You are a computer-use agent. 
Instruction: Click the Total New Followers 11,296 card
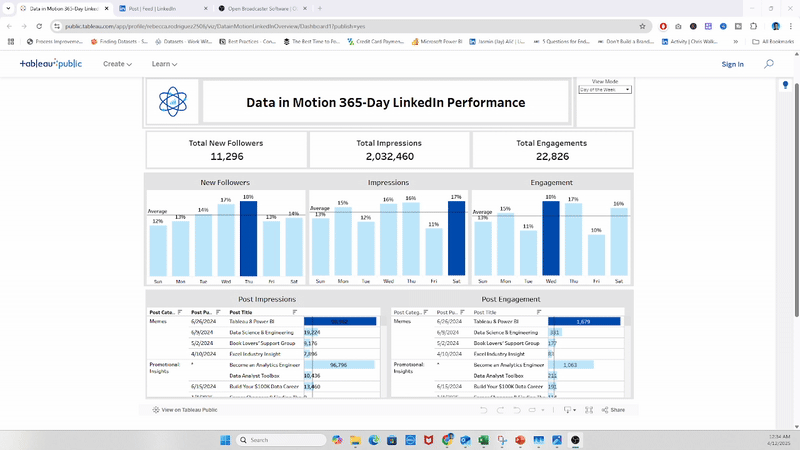coord(227,150)
